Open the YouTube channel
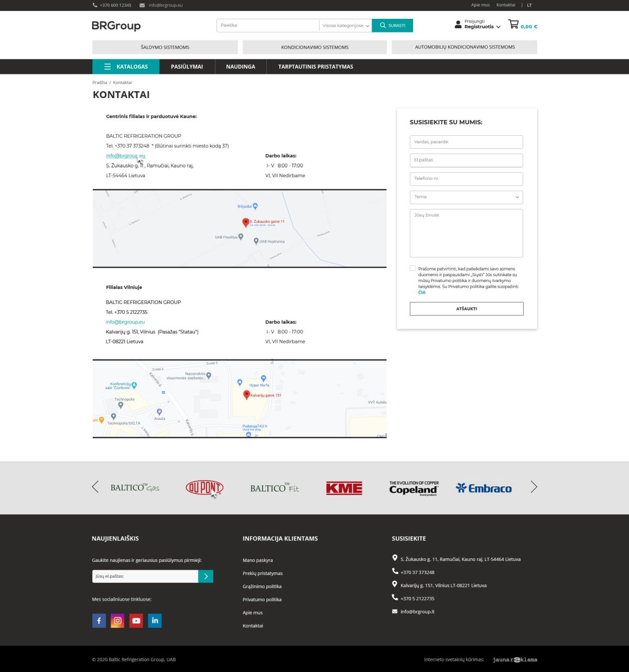Viewport: 629px width, 672px height. 136,621
